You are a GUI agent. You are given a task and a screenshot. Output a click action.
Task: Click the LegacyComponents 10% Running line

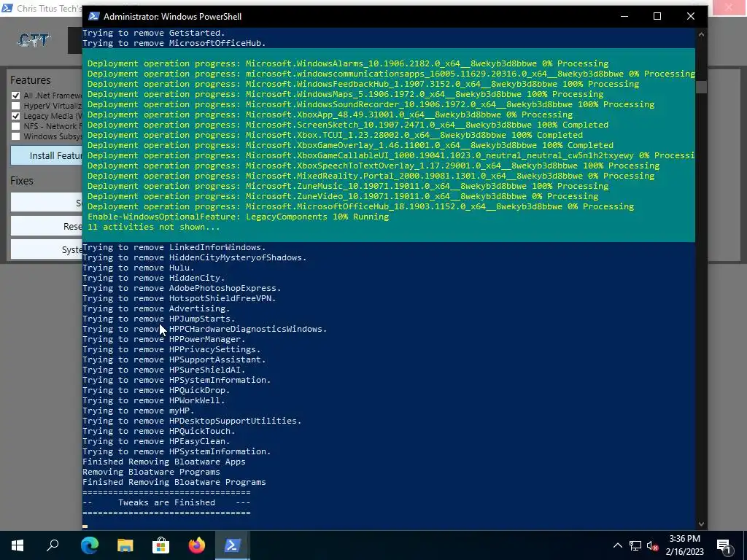coord(239,217)
